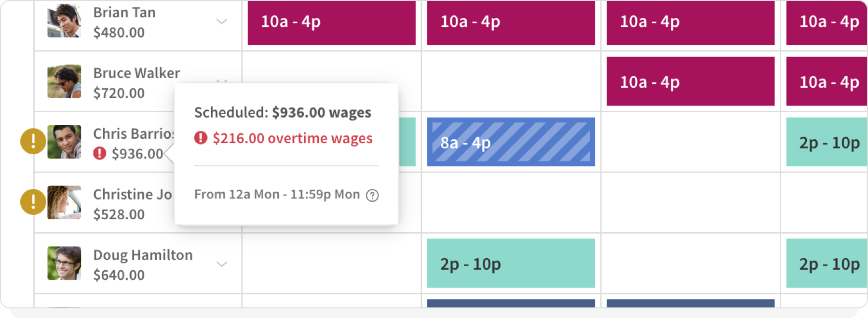Click the red alert icon near $936.00 wage
868x318 pixels.
click(x=99, y=153)
